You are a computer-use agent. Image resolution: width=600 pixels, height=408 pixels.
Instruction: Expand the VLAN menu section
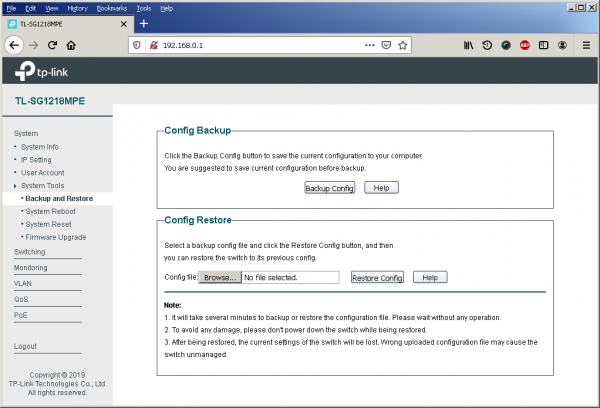coord(24,283)
